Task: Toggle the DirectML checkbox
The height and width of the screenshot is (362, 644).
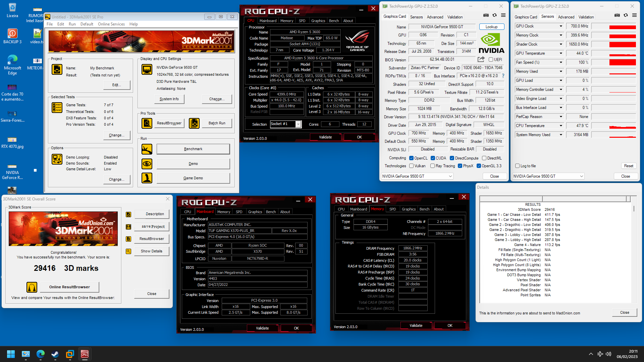Action: coord(484,158)
